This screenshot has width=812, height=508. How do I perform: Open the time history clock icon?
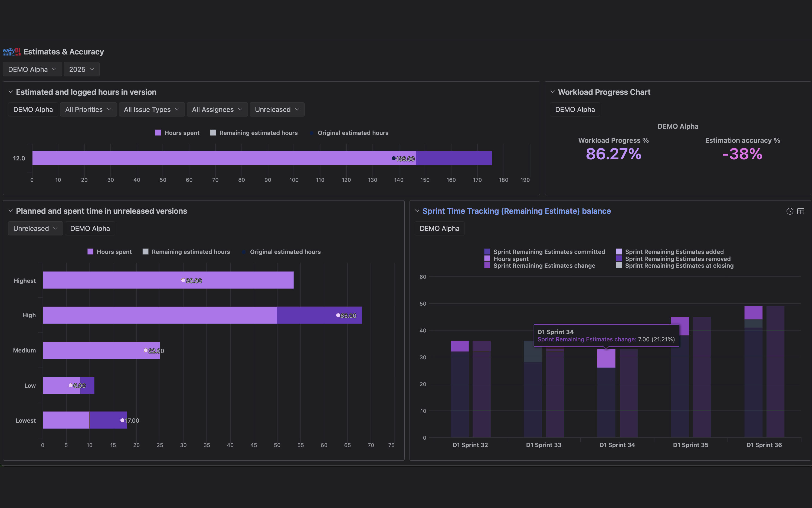coord(790,211)
